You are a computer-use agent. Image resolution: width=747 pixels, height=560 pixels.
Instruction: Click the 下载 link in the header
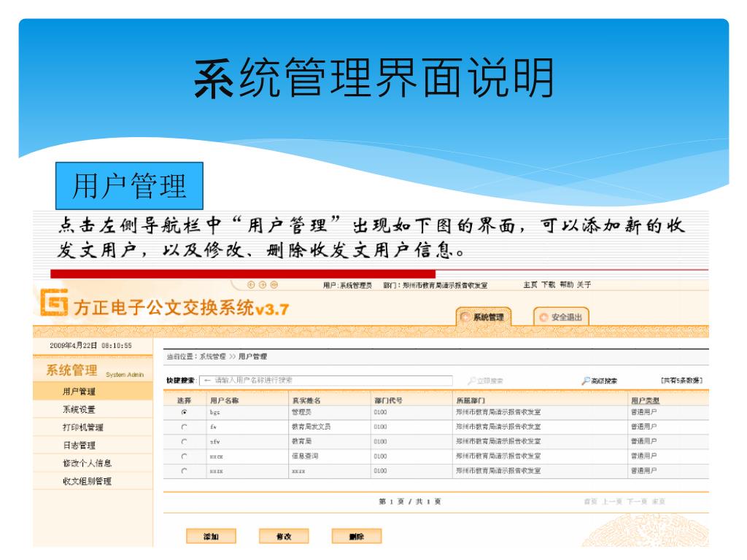point(549,285)
